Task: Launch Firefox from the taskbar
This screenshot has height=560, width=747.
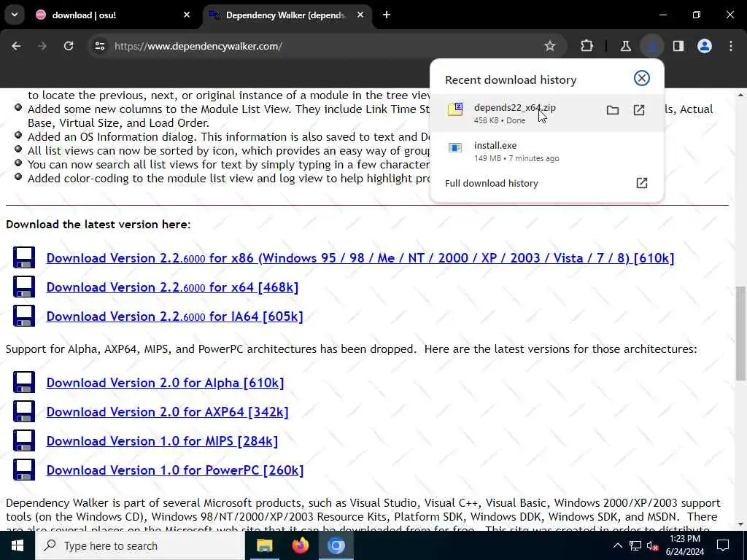Action: [300, 545]
